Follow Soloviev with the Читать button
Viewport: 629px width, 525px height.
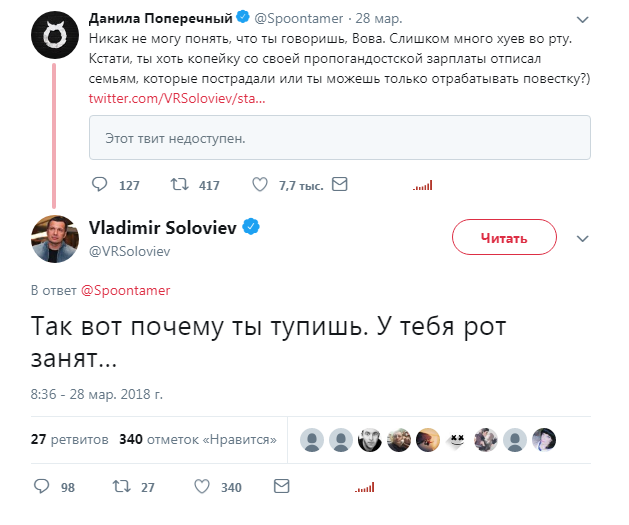tap(504, 238)
